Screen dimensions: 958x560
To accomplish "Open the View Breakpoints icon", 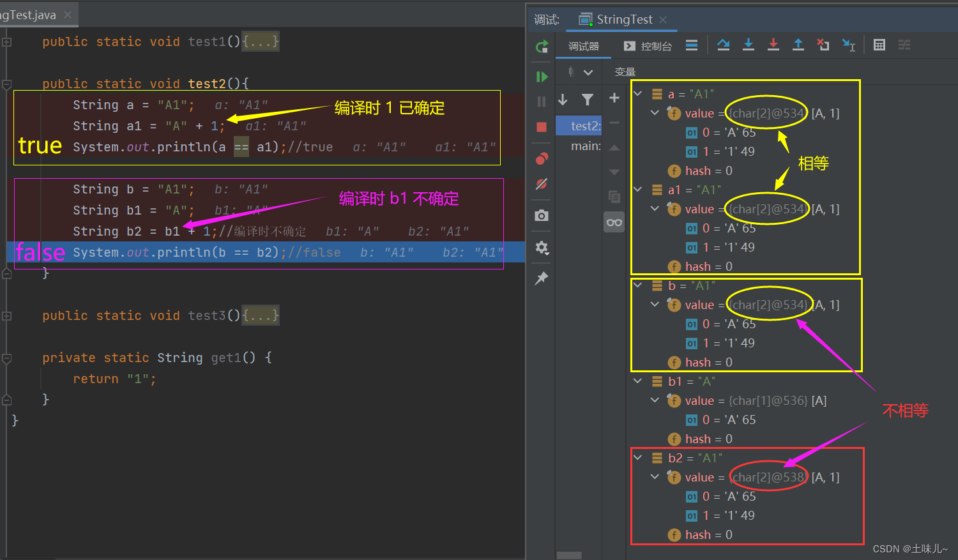I will (x=542, y=158).
